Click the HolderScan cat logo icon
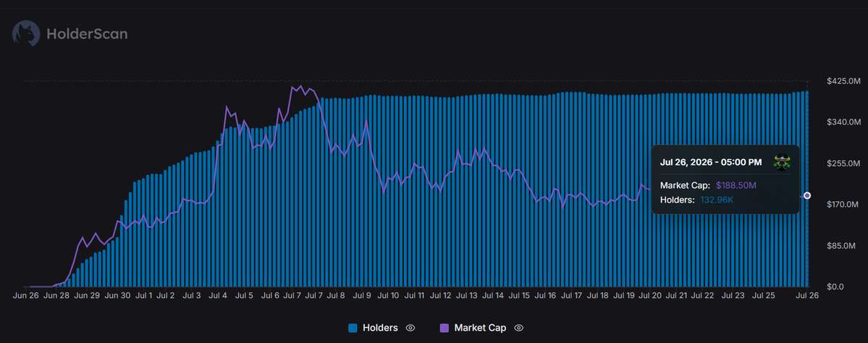 pos(26,34)
